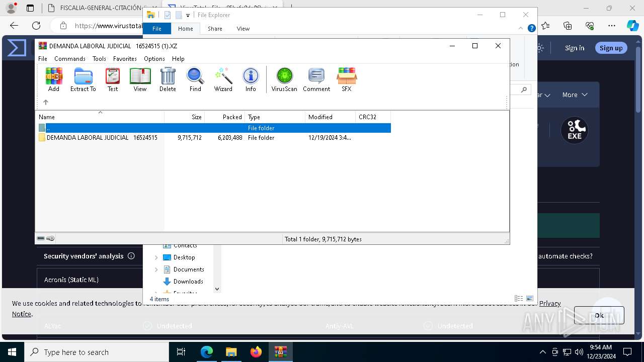Click the taskbar search box

pos(97,352)
